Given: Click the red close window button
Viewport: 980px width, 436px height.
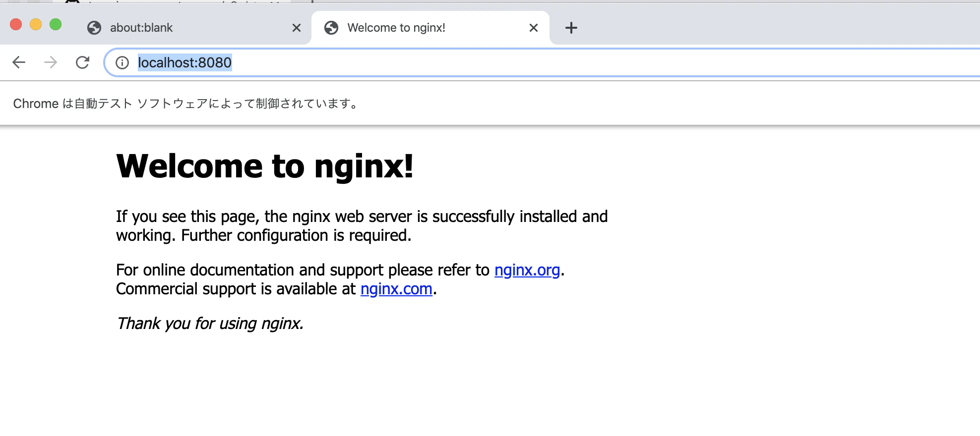Looking at the screenshot, I should 16,24.
